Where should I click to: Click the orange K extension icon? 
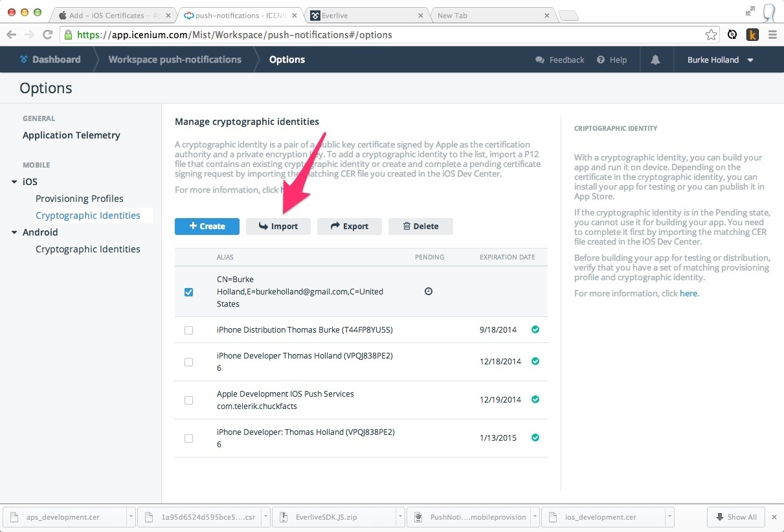[x=752, y=35]
